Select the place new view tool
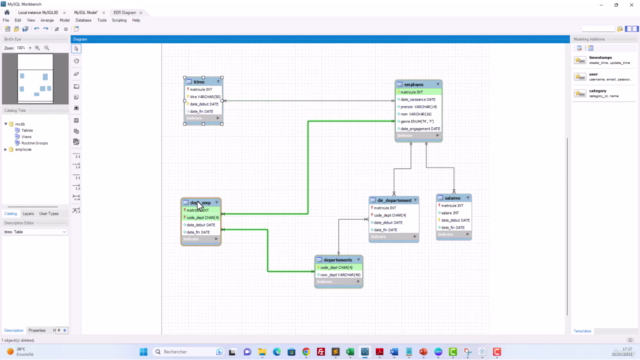640x360 pixels. click(x=76, y=131)
